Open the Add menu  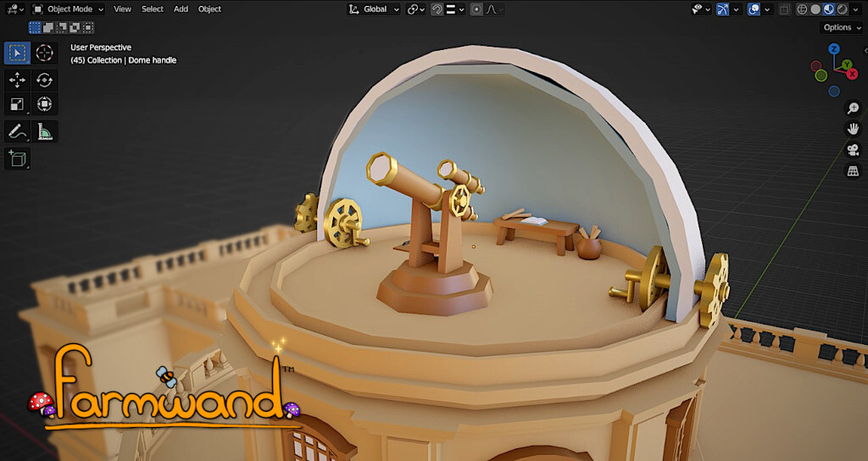[x=181, y=8]
